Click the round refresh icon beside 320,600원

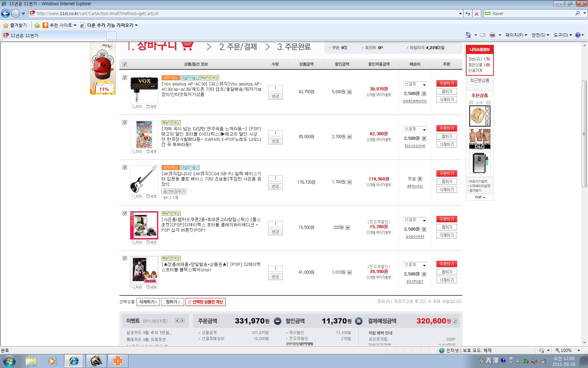[x=455, y=321]
